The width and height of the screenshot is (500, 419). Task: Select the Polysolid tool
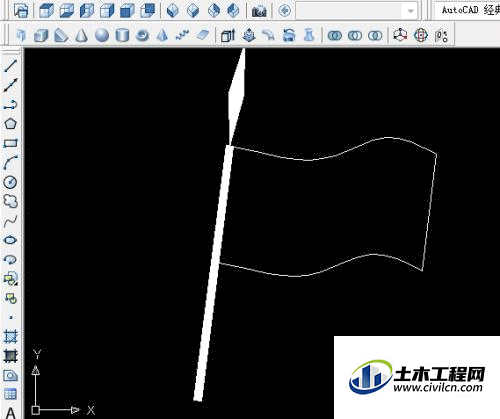[x=21, y=35]
